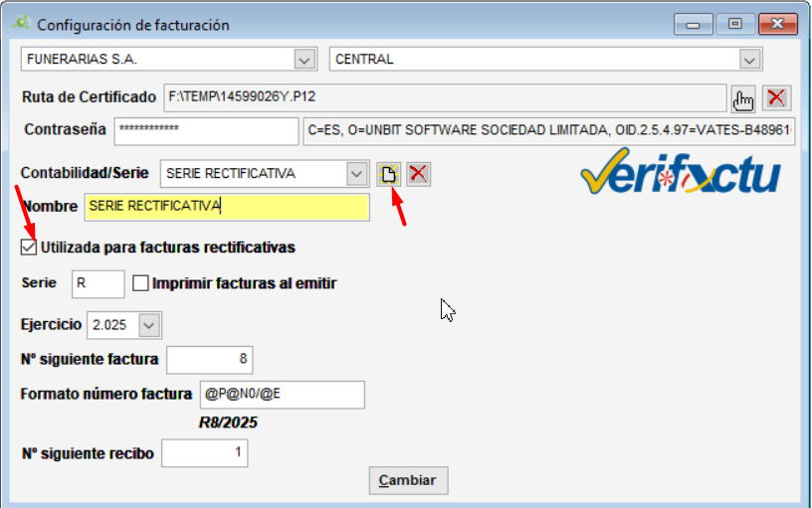Viewport: 812px width, 508px height.
Task: Uncheck Utilizada para facturas rectificativas
Action: [x=29, y=247]
